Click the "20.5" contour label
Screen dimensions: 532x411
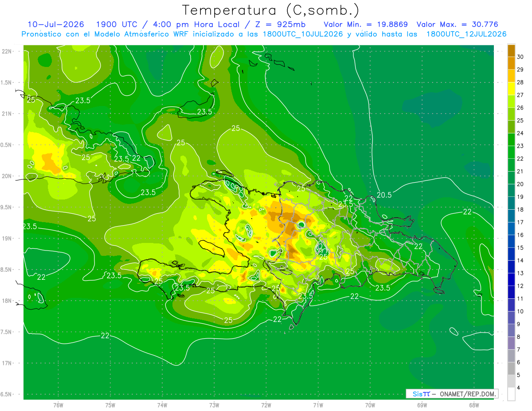pyautogui.click(x=385, y=195)
